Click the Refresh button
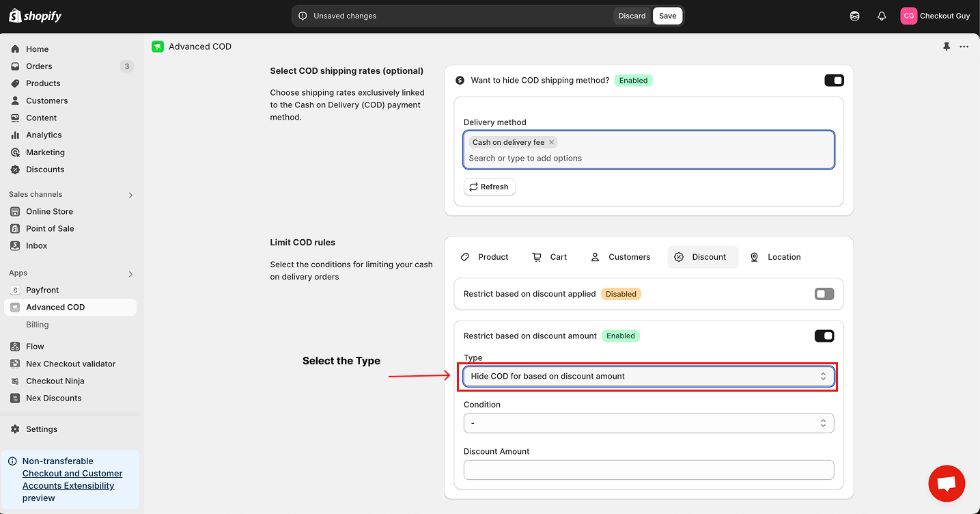The width and height of the screenshot is (980, 514). [x=489, y=187]
